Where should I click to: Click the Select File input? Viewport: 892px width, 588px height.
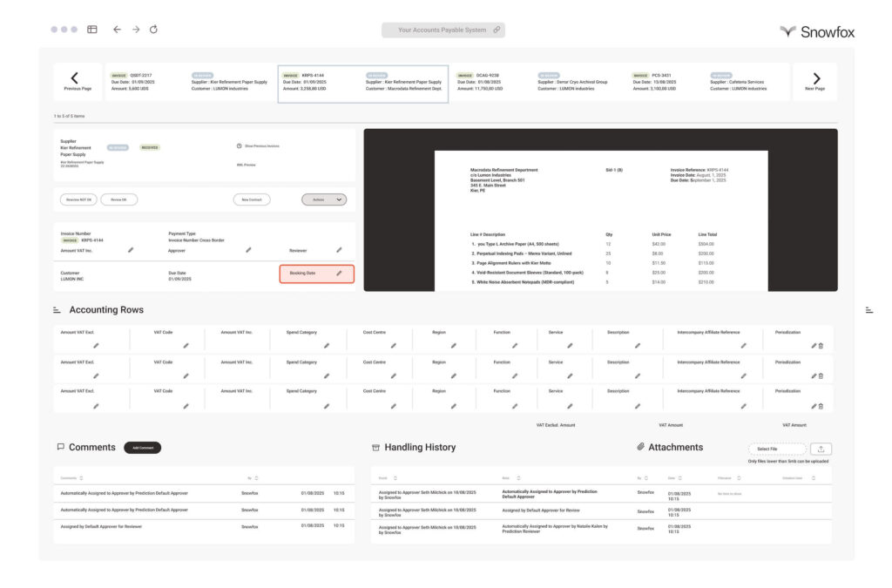point(778,449)
